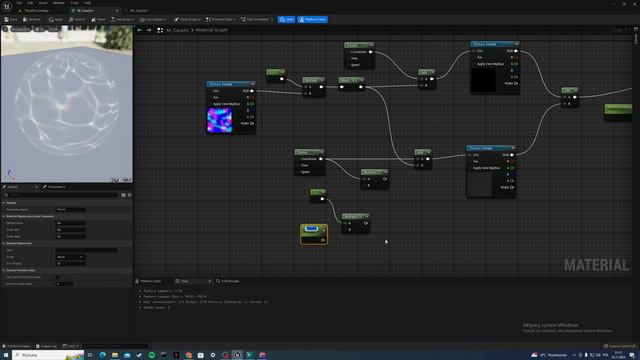The image size is (640, 360).
Task: Click the graph icon beside the M_Caustic breadcrumb
Action: [x=160, y=30]
